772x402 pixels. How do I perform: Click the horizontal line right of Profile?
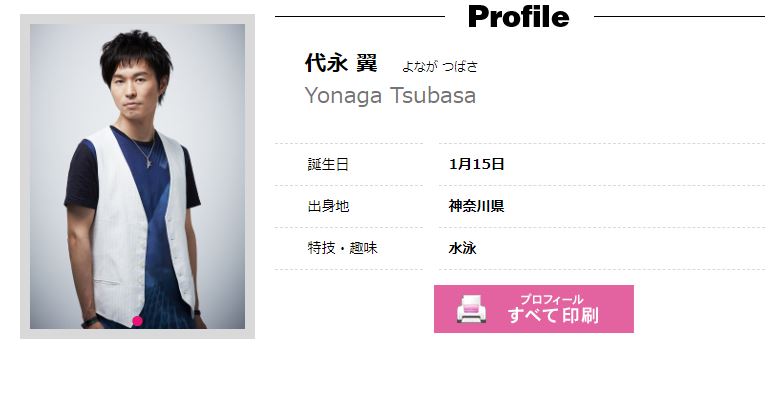[679, 17]
